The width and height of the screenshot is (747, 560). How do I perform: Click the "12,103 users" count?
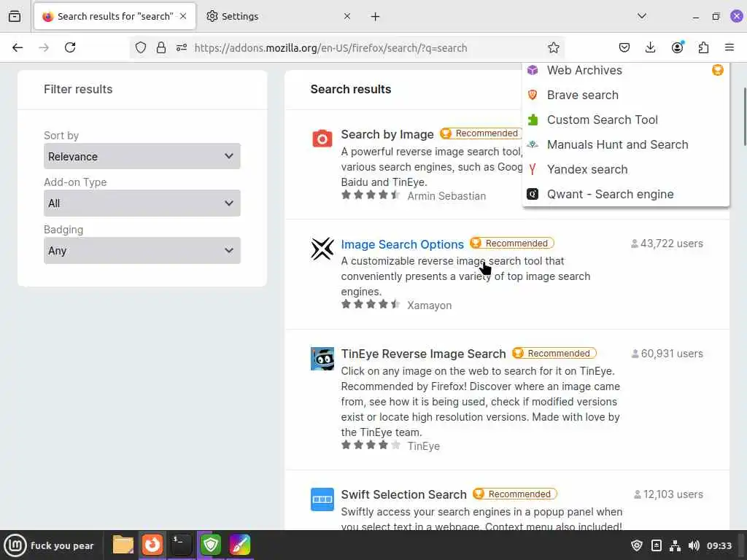pyautogui.click(x=668, y=494)
